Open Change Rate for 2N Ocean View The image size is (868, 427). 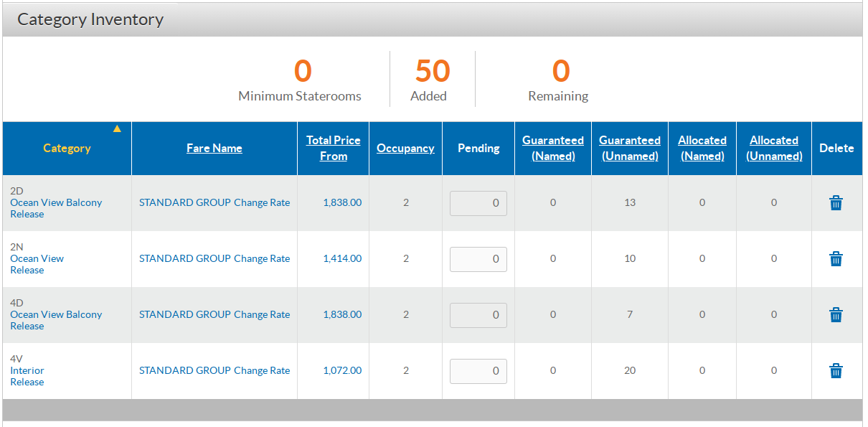262,259
